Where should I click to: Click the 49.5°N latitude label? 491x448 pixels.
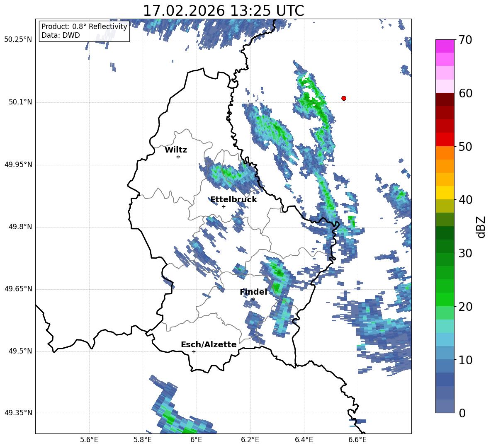pyautogui.click(x=20, y=351)
